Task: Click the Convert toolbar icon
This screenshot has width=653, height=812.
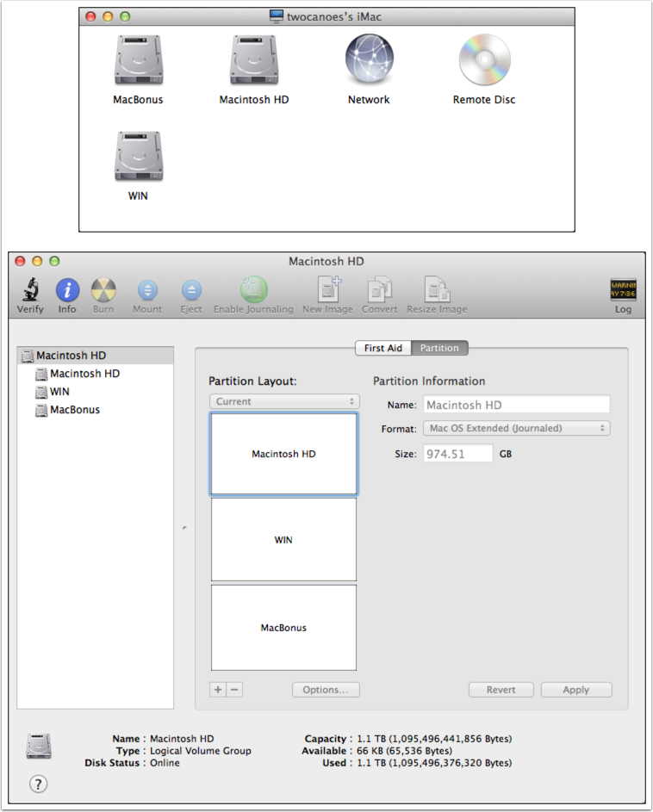Action: tap(379, 289)
